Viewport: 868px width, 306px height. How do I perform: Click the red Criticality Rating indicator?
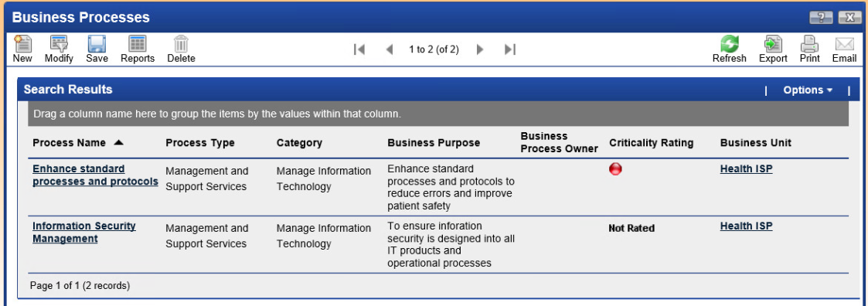point(615,169)
